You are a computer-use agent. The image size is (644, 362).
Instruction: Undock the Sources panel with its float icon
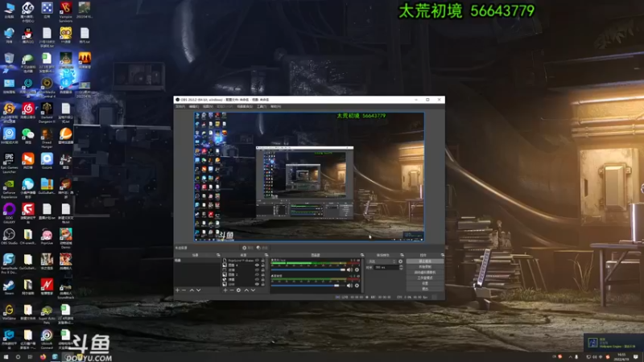[x=266, y=255]
